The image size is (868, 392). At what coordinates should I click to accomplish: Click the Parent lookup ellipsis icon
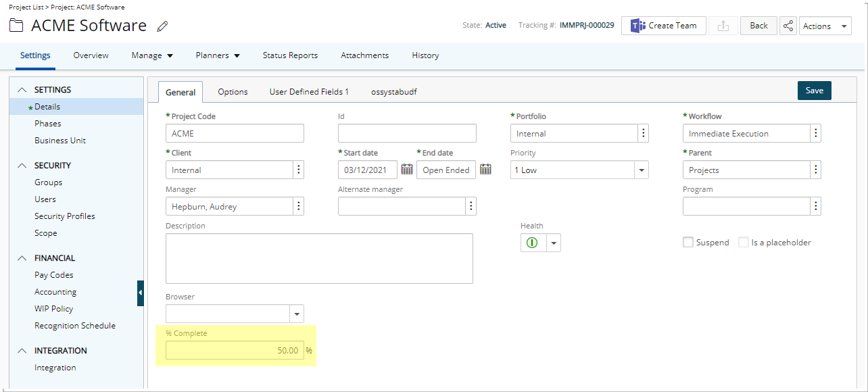(816, 170)
